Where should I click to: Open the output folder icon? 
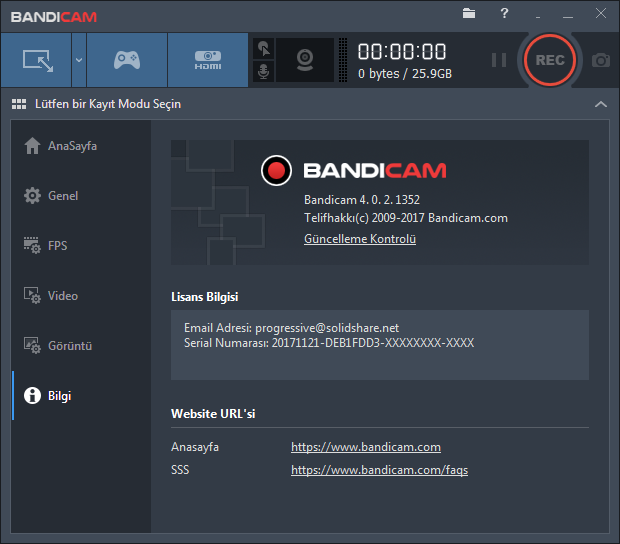(469, 13)
